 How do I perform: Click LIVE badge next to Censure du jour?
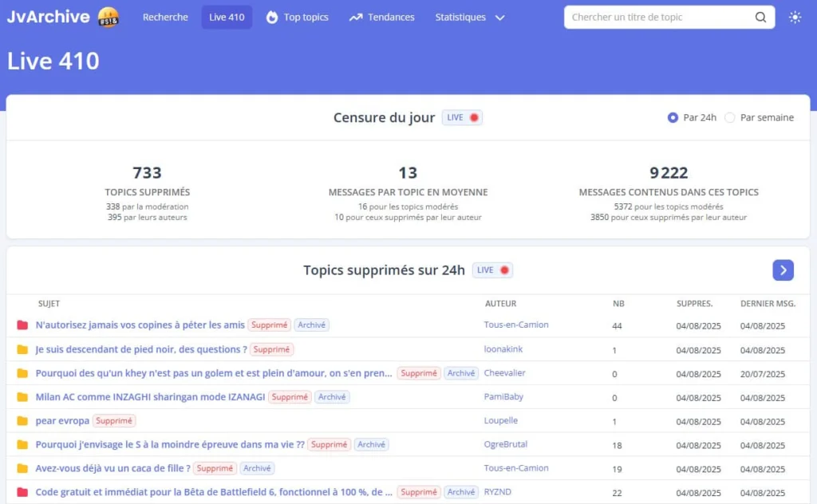462,118
